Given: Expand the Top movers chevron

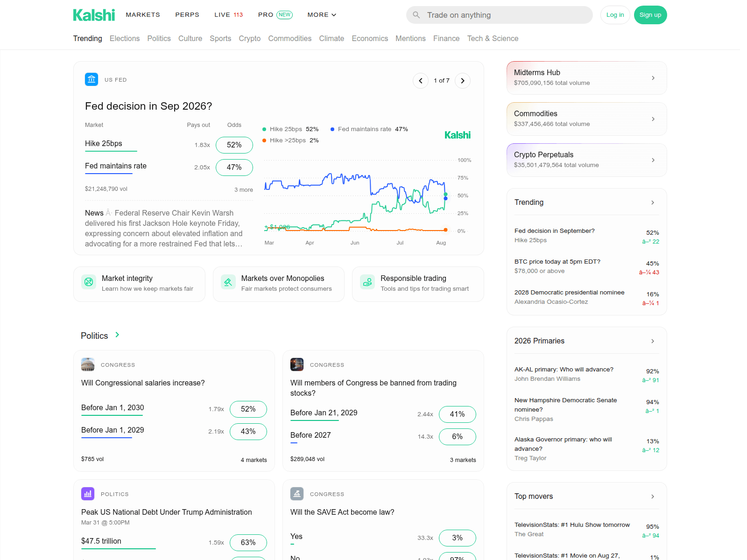Looking at the screenshot, I should tap(653, 497).
